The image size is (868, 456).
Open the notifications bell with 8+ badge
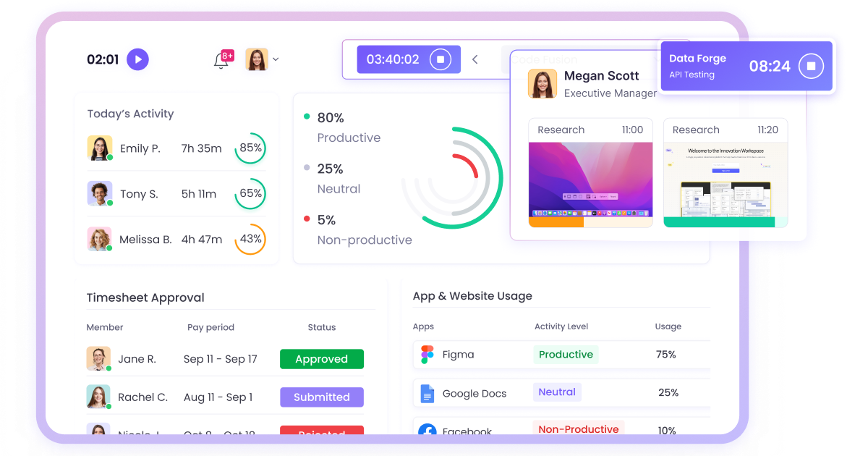point(222,60)
